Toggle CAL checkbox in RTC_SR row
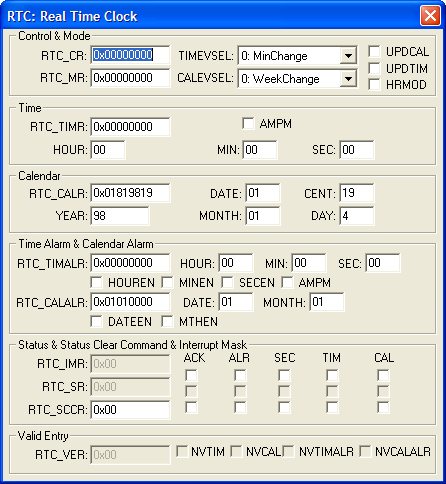 click(383, 391)
